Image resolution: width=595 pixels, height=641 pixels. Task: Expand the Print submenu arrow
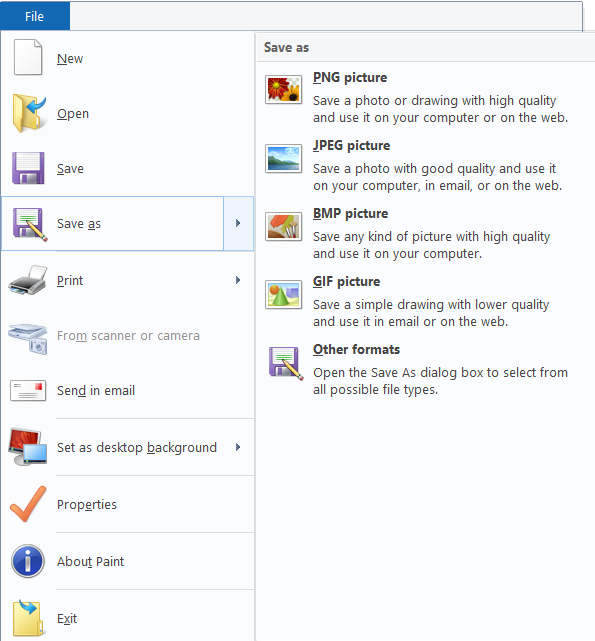point(238,280)
